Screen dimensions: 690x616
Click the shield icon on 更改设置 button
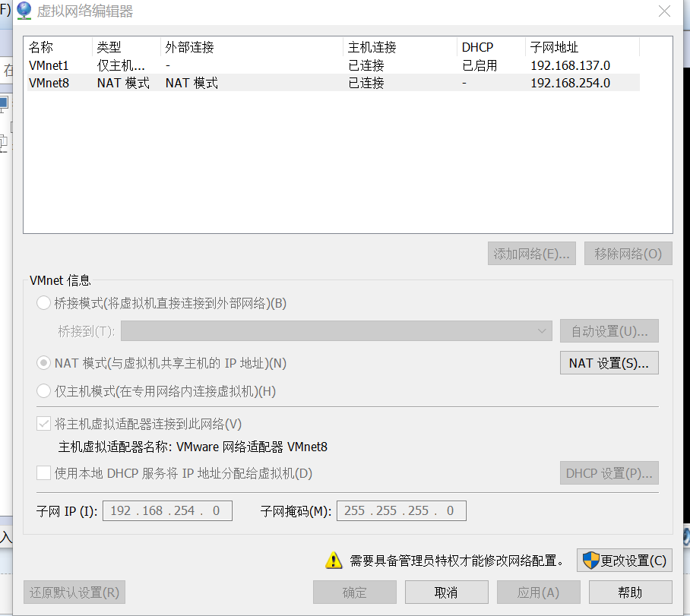[x=590, y=561]
